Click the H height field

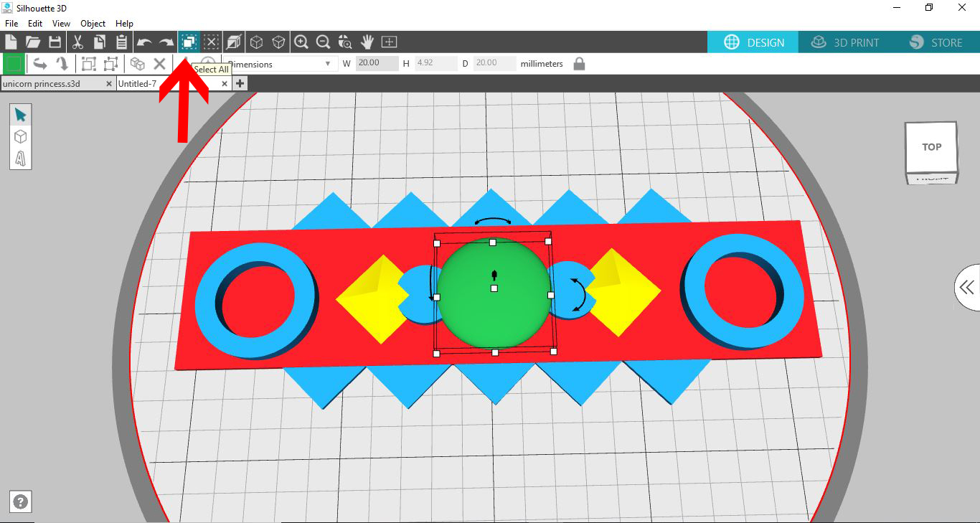click(435, 63)
